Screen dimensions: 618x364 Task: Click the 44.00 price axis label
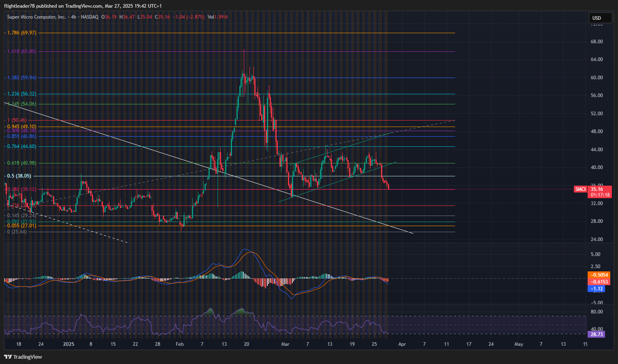(597, 150)
